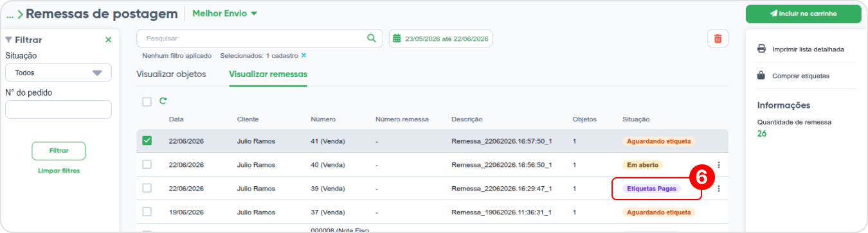Remove the 'Selecionados: 1 cadastro' selection
The image size is (868, 233).
click(303, 56)
